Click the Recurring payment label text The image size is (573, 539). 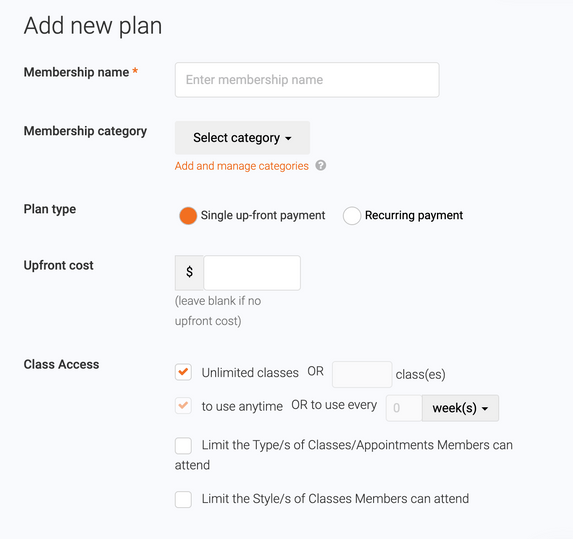(414, 215)
